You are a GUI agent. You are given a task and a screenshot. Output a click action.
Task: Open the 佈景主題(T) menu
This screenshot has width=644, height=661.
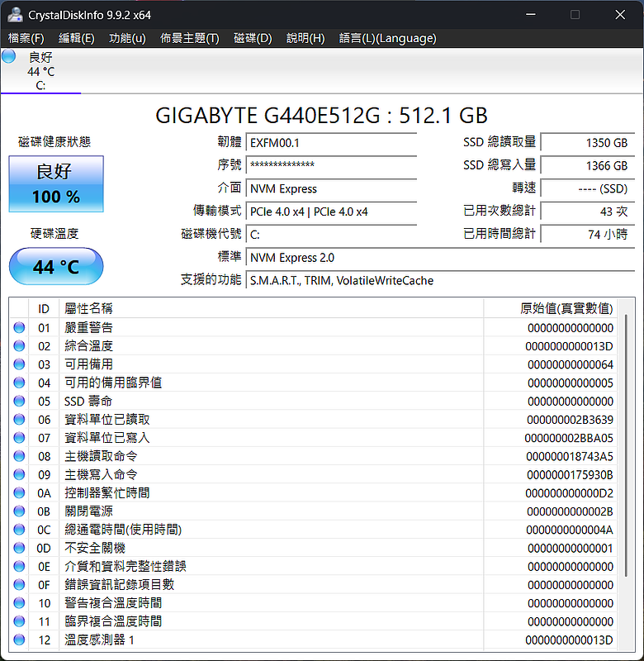coord(190,38)
